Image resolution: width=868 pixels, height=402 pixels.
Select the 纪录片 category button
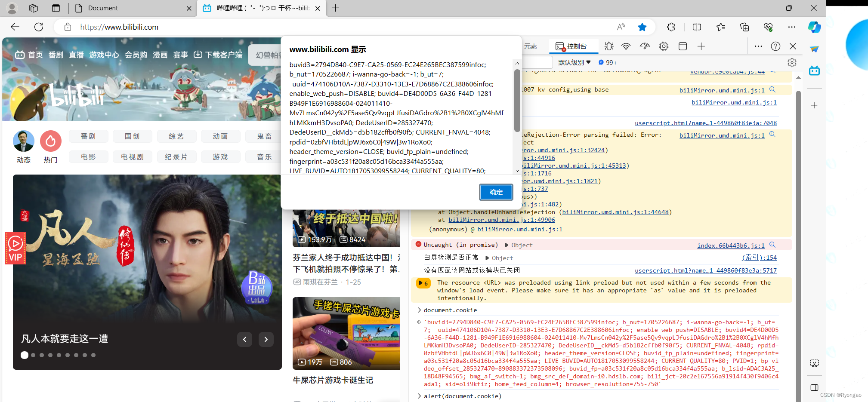[x=176, y=157]
